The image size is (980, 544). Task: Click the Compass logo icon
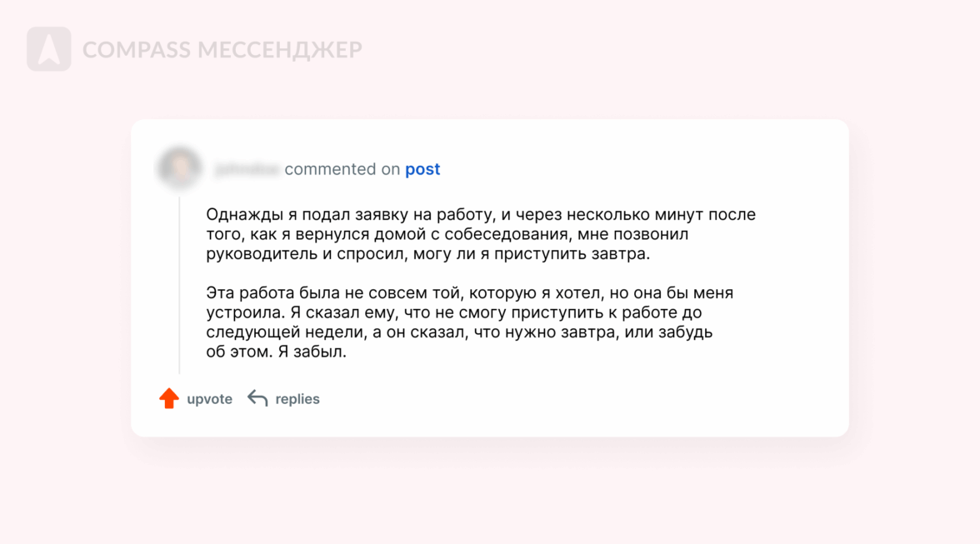pyautogui.click(x=48, y=49)
